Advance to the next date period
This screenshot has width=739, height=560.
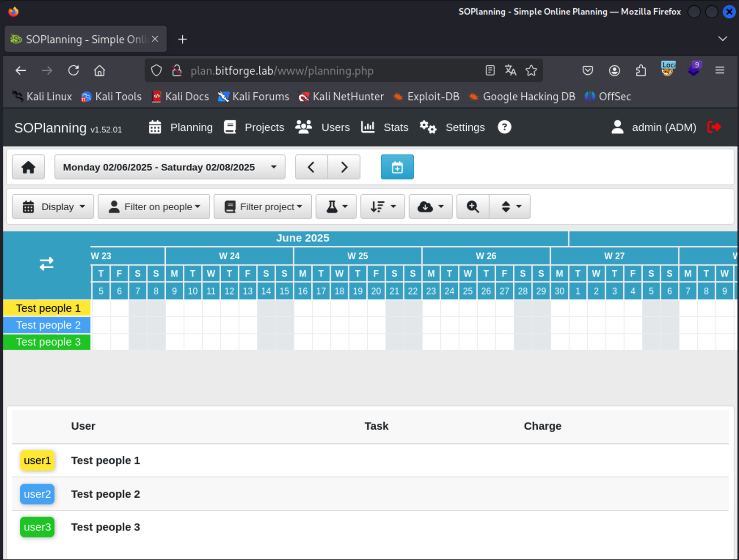[344, 167]
